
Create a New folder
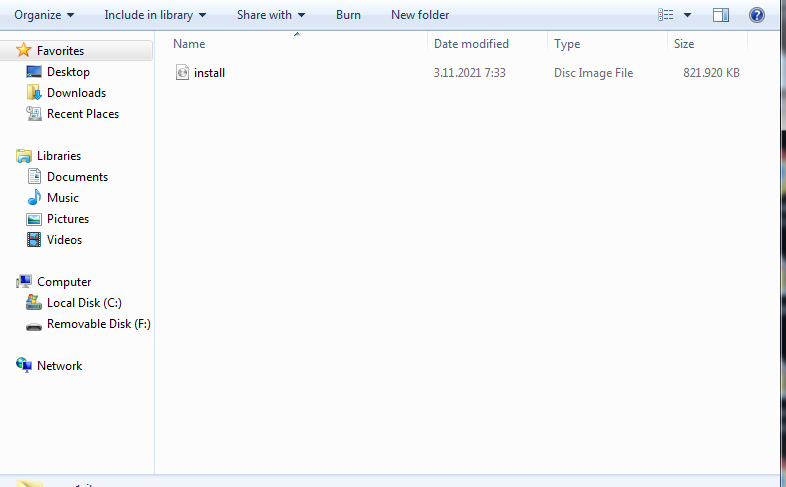pyautogui.click(x=420, y=15)
